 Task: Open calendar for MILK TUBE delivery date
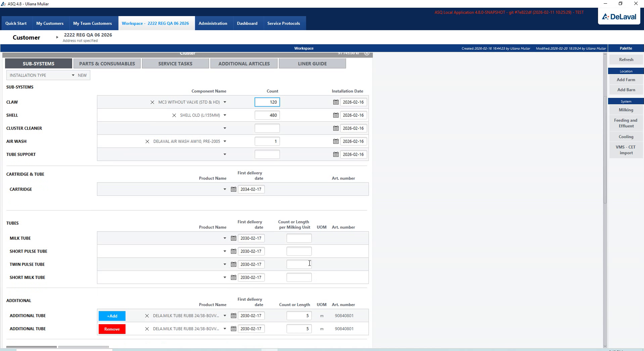tap(233, 238)
